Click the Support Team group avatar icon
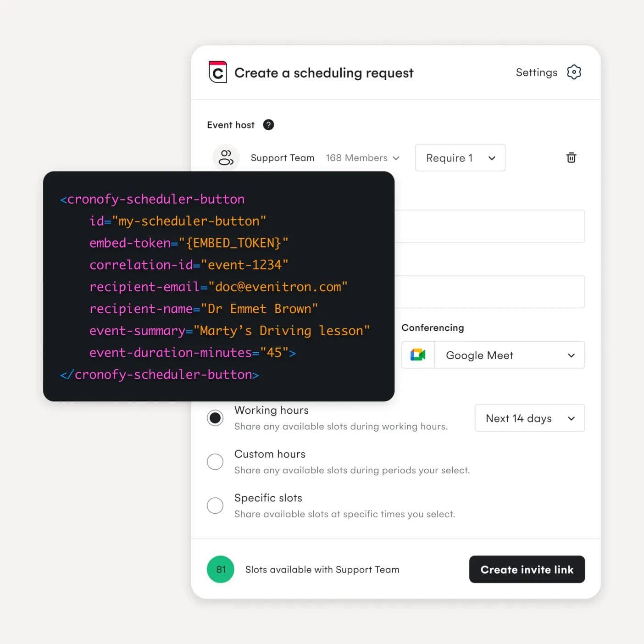 click(x=226, y=158)
